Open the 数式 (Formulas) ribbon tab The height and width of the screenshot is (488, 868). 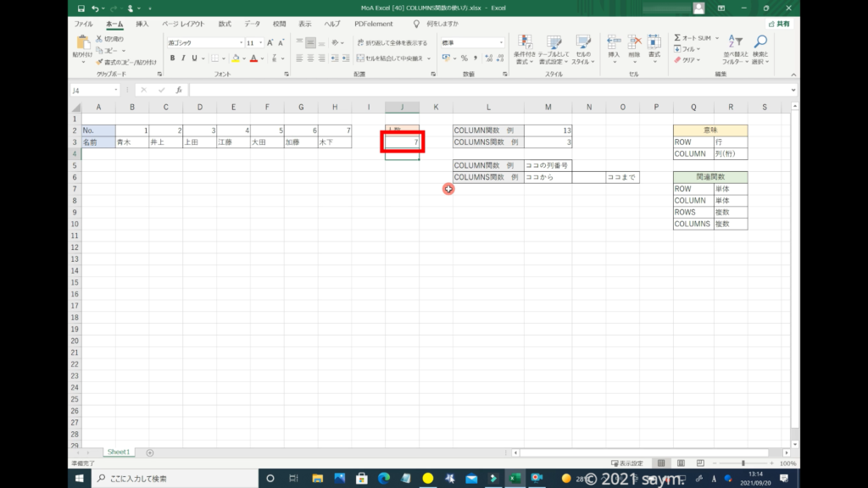click(224, 25)
